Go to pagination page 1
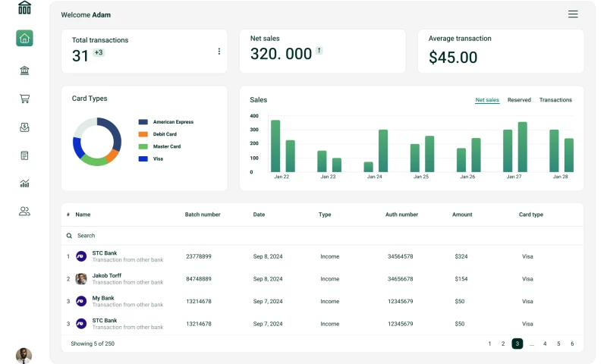 click(489, 344)
